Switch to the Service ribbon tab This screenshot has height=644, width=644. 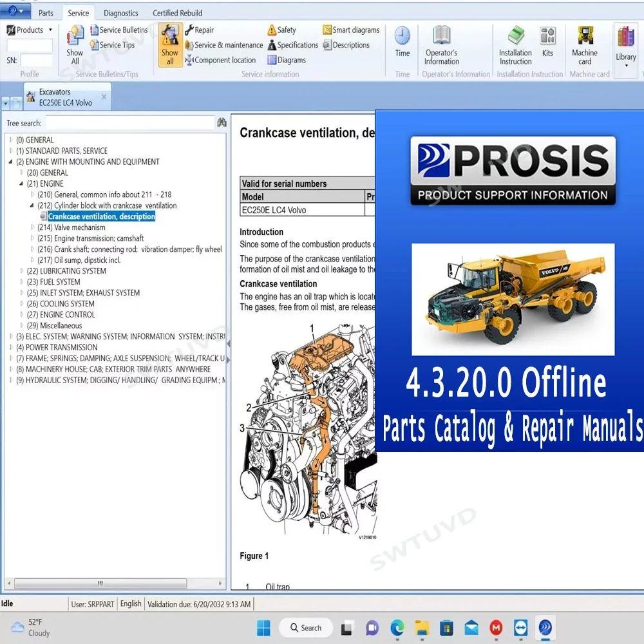pyautogui.click(x=79, y=13)
